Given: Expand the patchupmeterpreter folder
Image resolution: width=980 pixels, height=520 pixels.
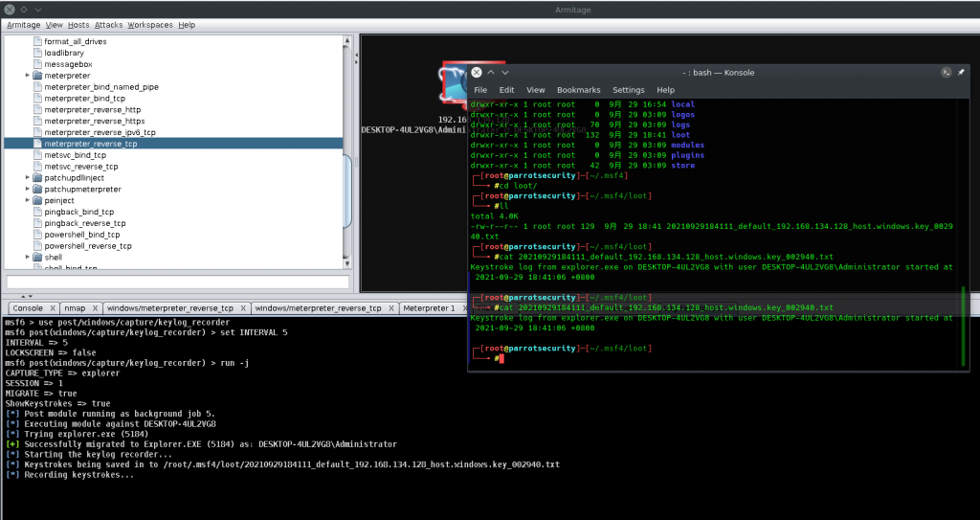Looking at the screenshot, I should pos(28,189).
